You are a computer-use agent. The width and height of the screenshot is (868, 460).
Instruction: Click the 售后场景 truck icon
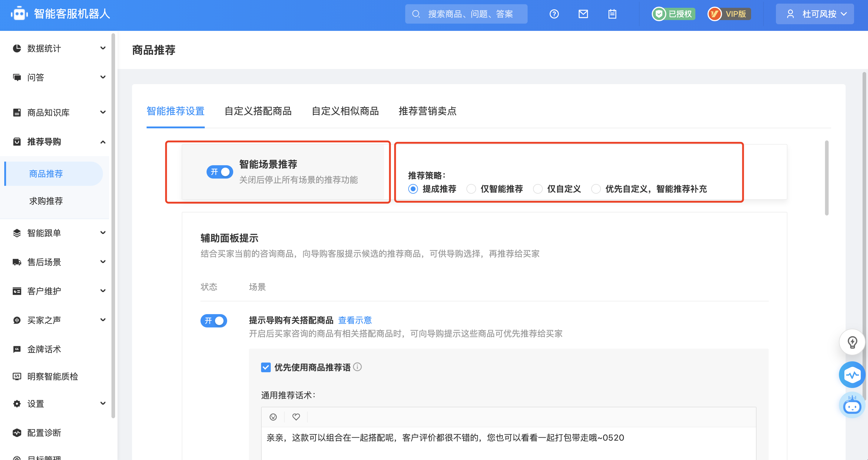tap(17, 262)
